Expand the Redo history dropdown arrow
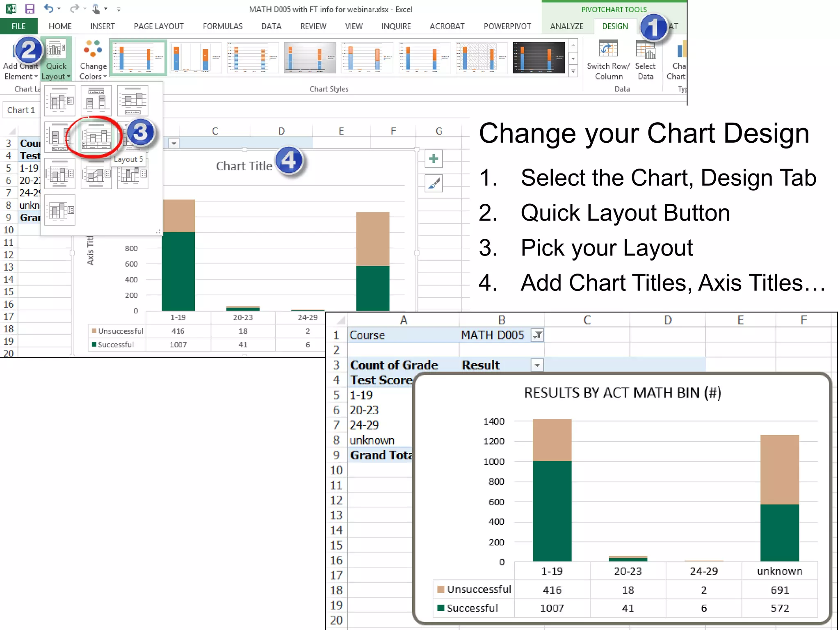 coord(84,9)
